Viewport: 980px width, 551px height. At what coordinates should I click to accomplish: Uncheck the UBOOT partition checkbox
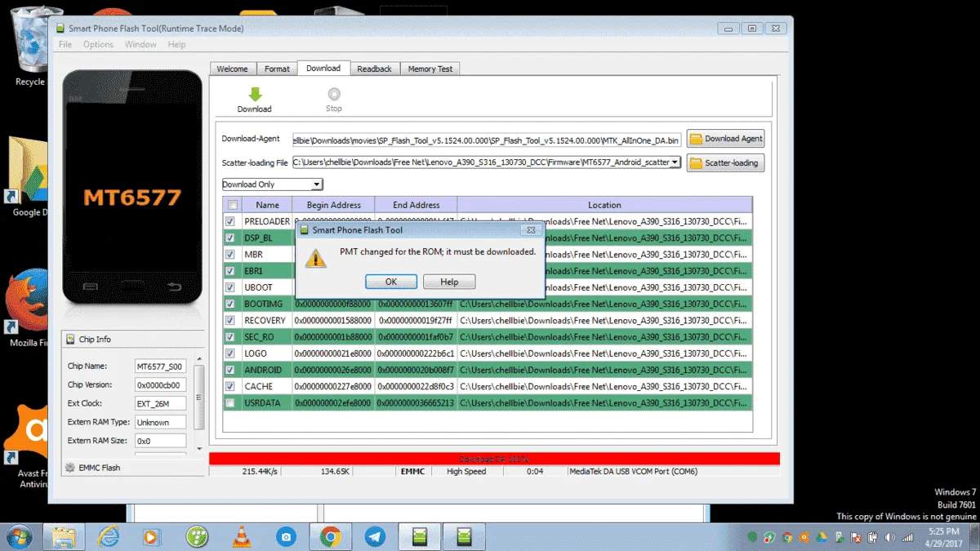[x=230, y=287]
